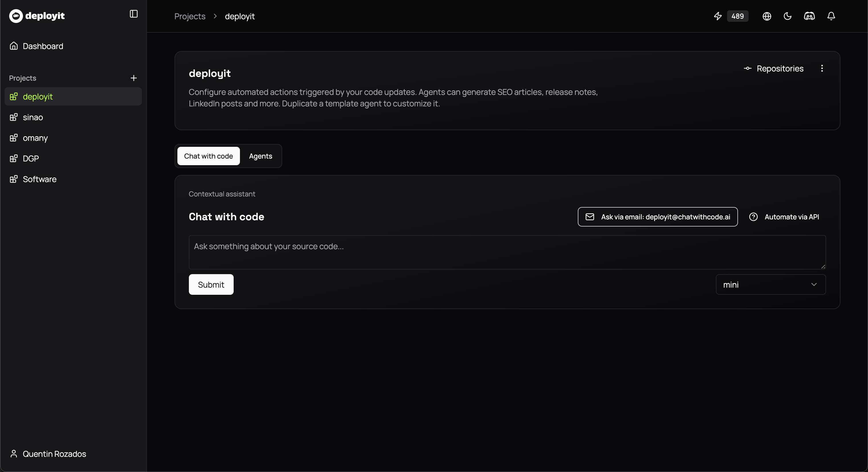This screenshot has width=868, height=472.
Task: Open Automate via API help
Action: [x=784, y=217]
